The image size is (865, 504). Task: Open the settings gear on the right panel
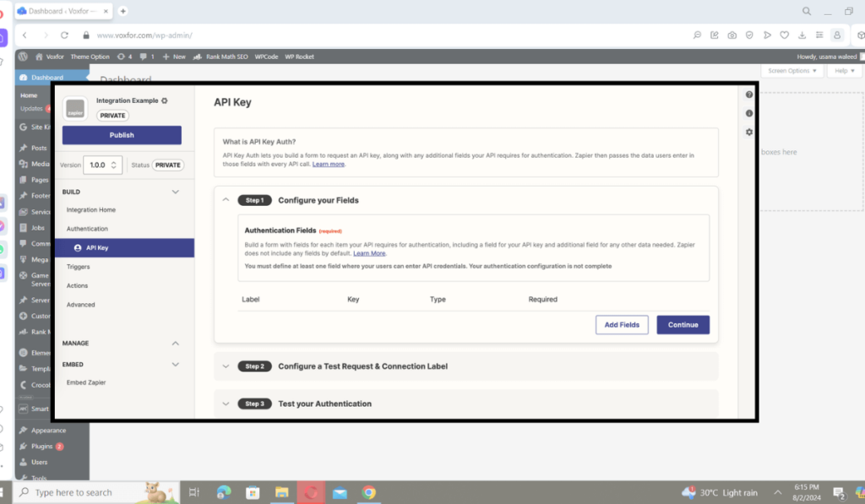pyautogui.click(x=748, y=132)
